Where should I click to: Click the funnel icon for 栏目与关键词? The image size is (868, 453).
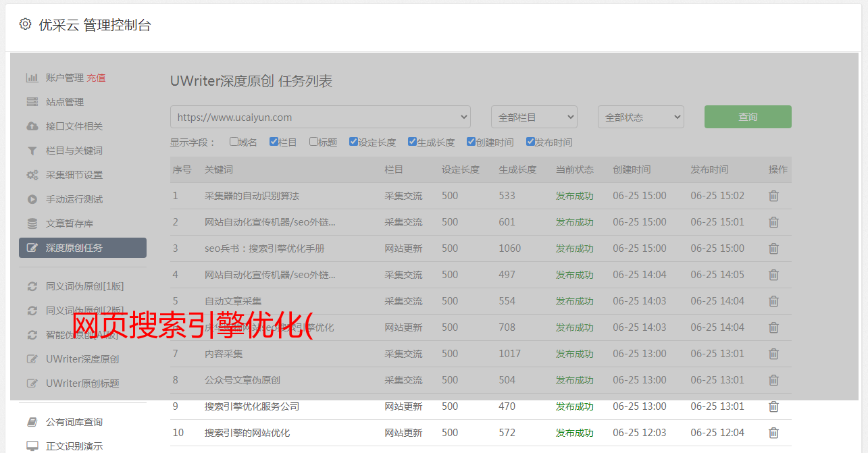[32, 151]
